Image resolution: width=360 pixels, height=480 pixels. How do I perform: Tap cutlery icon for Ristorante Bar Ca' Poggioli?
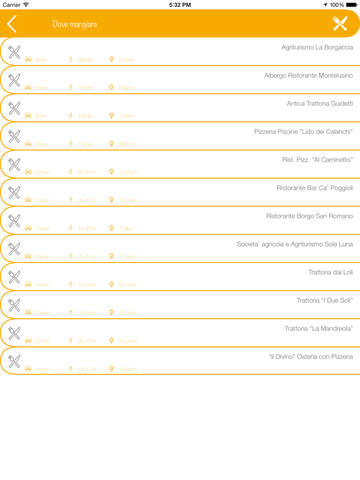coord(14,193)
